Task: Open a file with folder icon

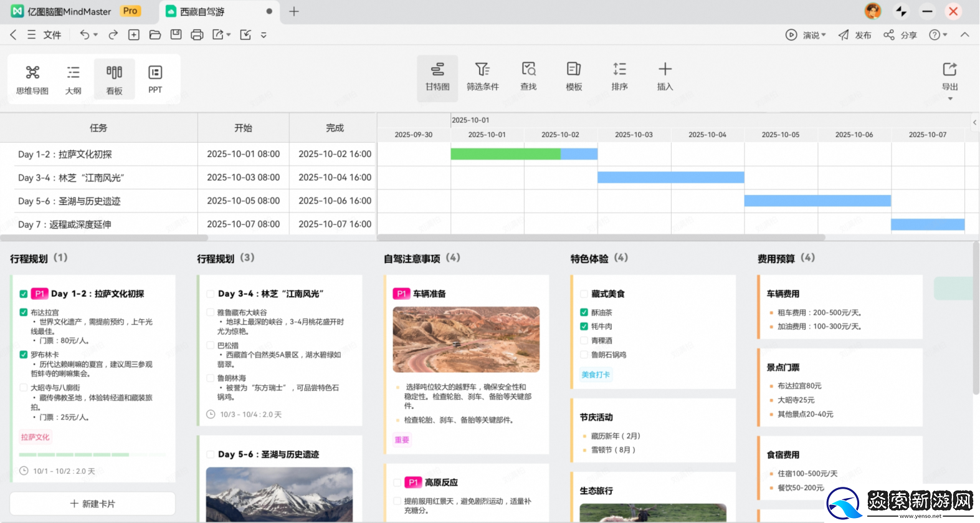Action: click(155, 35)
